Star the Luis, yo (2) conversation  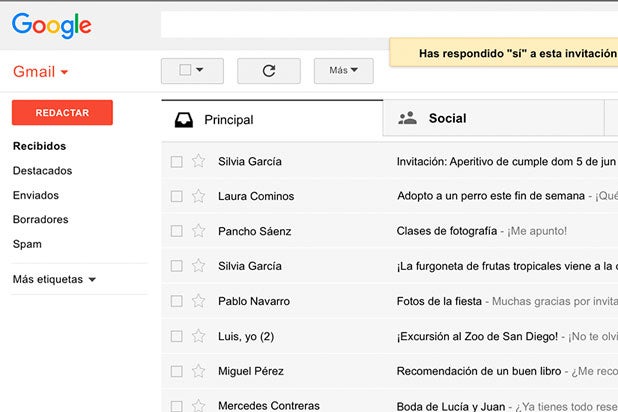tap(198, 336)
